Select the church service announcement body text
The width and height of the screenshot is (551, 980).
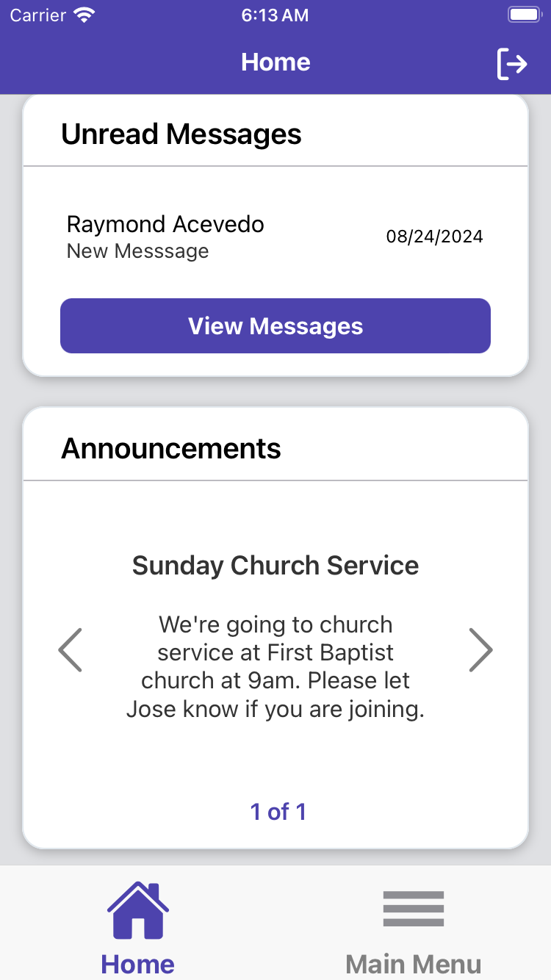click(x=275, y=667)
